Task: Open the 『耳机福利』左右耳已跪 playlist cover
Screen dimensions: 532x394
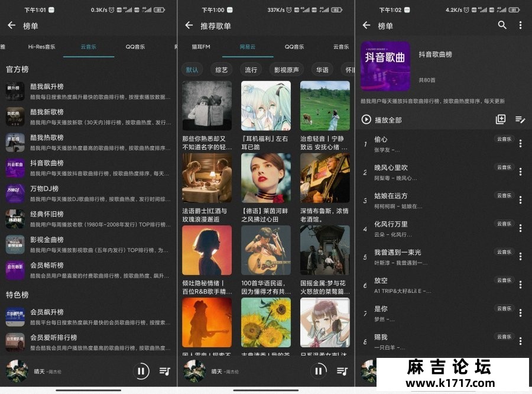Action: coord(266,106)
